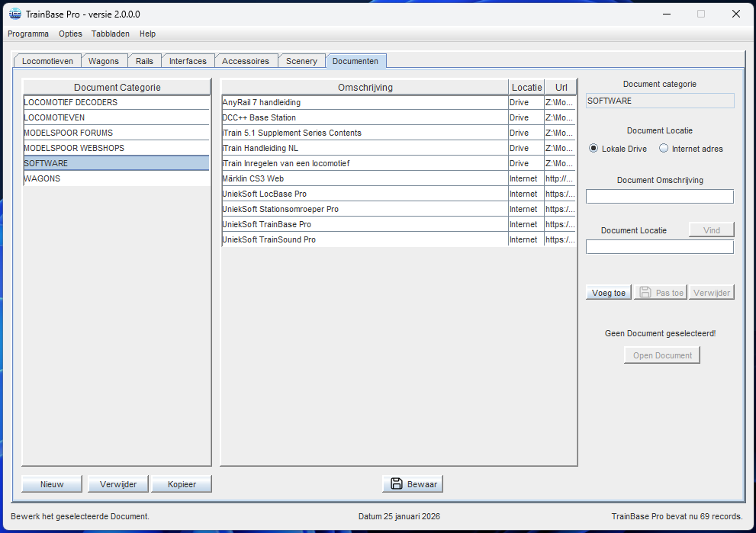The image size is (756, 533).
Task: Select the MODELSPOOR WEBSHOPS category
Action: point(116,148)
